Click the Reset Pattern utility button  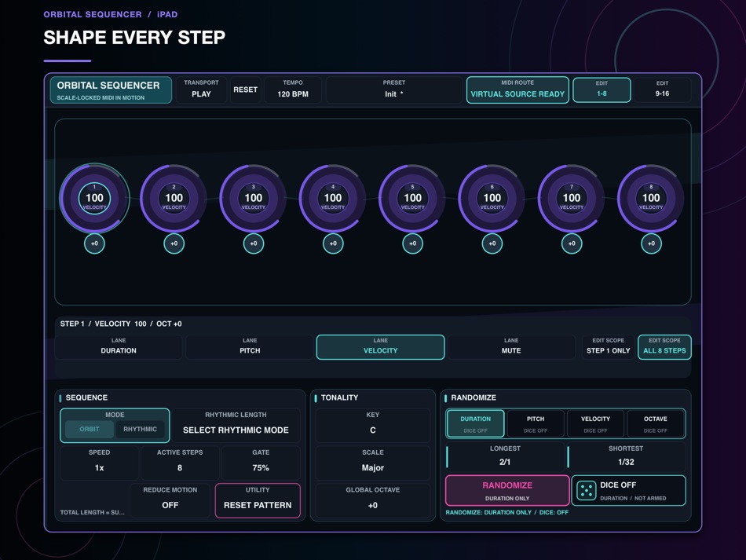[x=258, y=500]
